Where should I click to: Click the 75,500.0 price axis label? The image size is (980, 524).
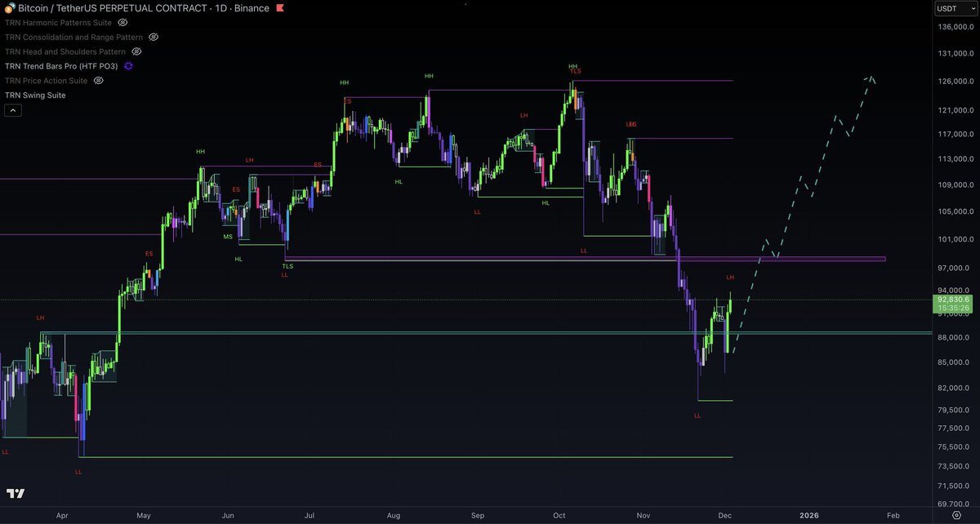pos(955,448)
